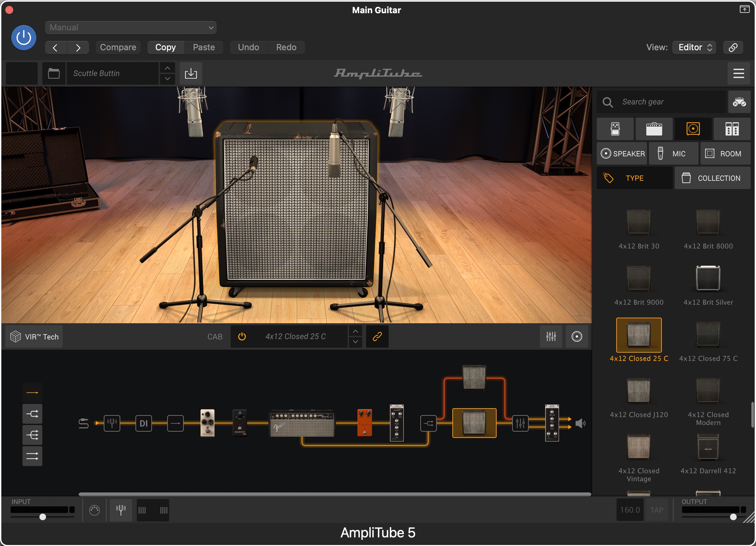The height and width of the screenshot is (546, 756).
Task: Click the Copy button
Action: coord(166,47)
